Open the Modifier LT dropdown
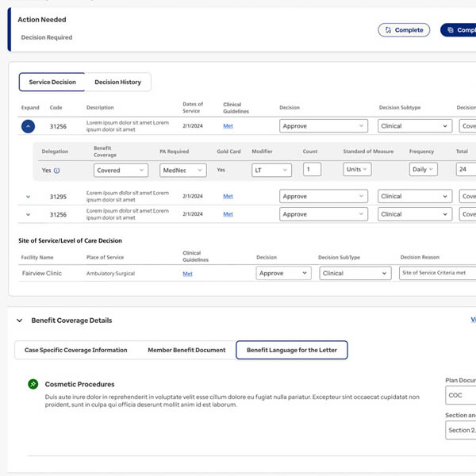 point(271,170)
